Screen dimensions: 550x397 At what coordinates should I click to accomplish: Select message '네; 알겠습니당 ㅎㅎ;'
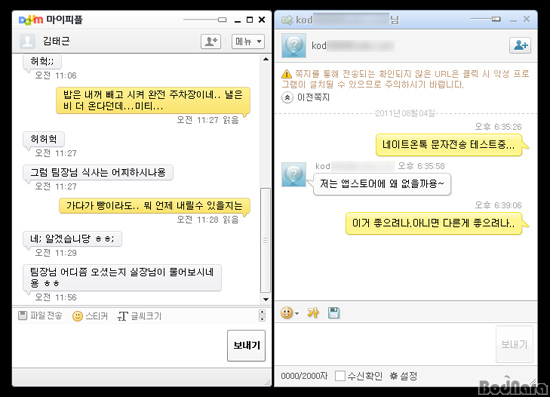[x=72, y=239]
